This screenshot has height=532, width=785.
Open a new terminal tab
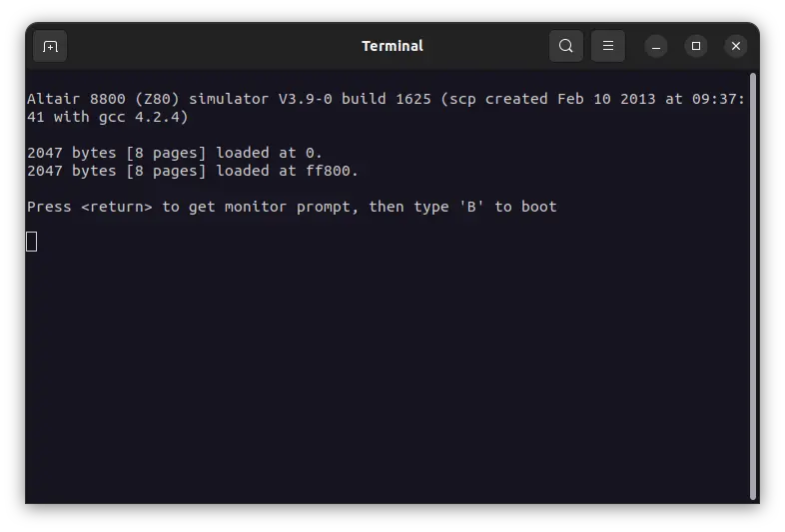[50, 46]
